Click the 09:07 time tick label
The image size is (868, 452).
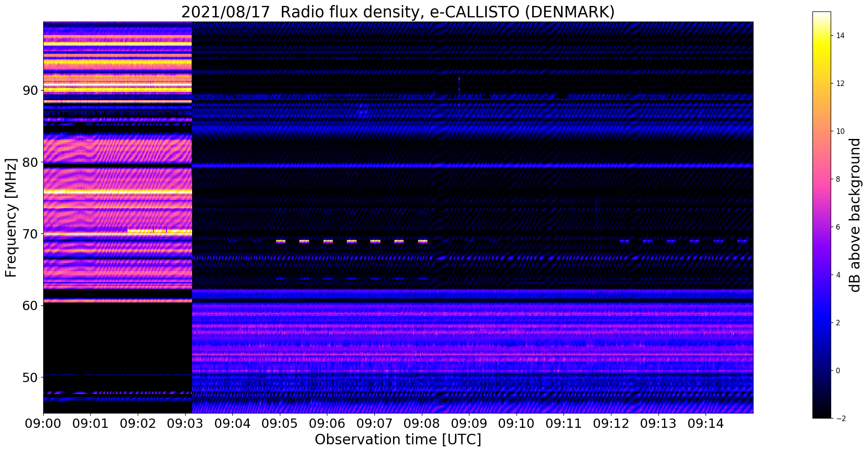(374, 424)
